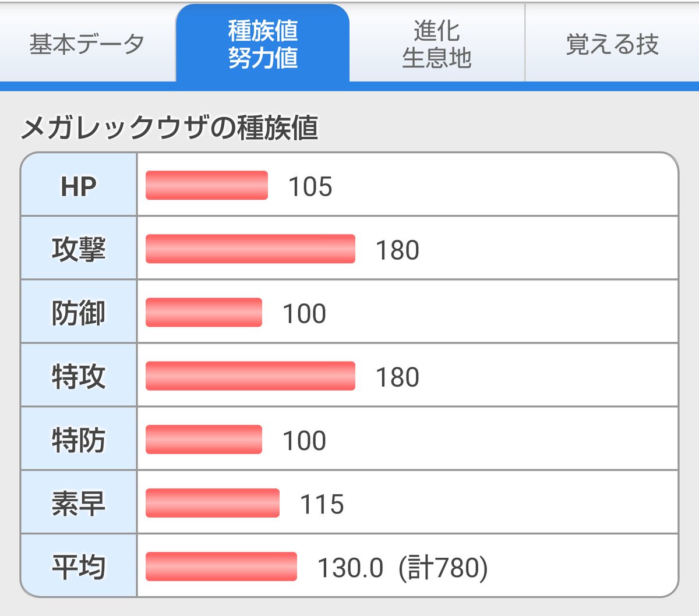Click the HP row label
The width and height of the screenshot is (699, 616).
[x=79, y=186]
